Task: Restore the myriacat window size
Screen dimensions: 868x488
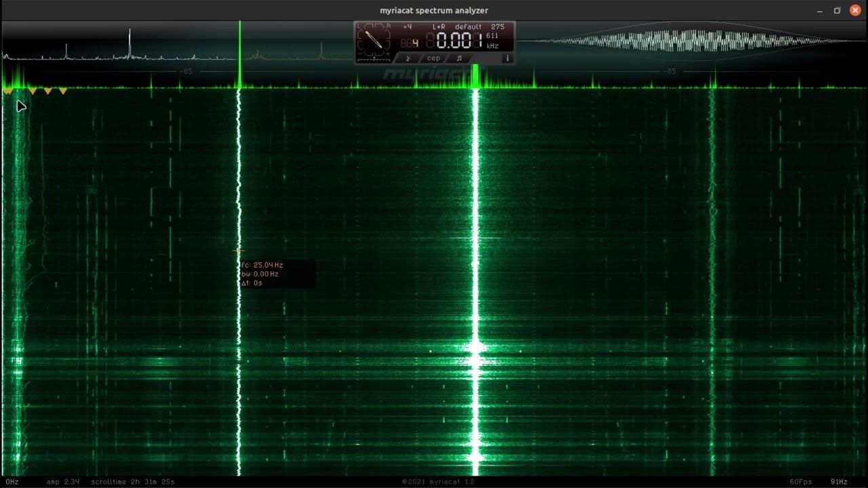Action: (837, 10)
